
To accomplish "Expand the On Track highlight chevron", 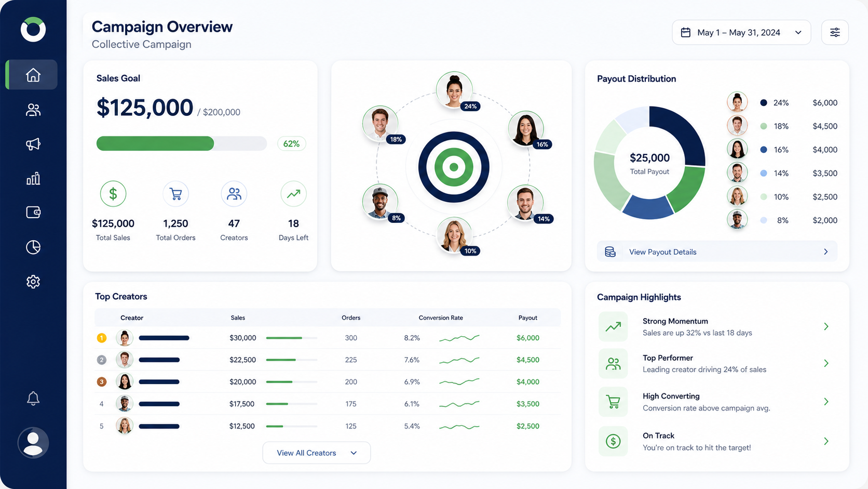I will point(826,441).
